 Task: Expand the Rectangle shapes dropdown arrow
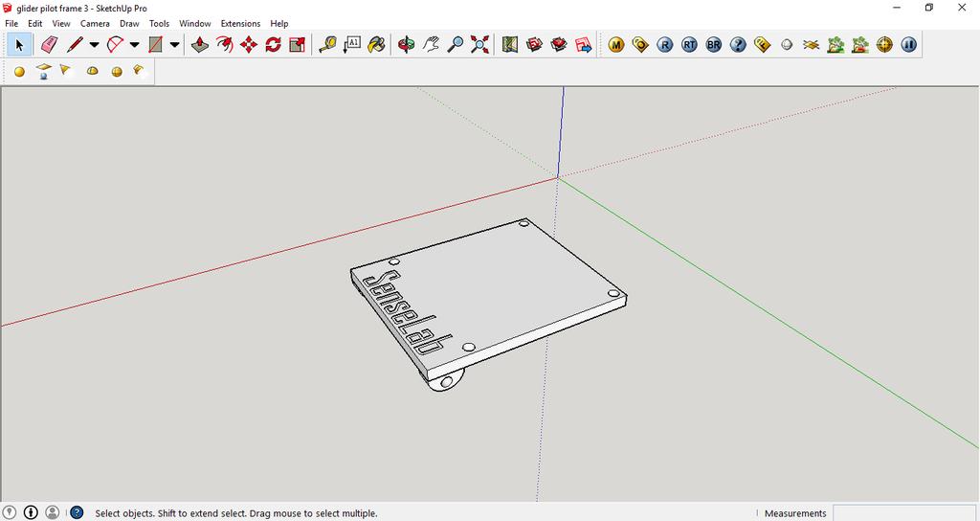(175, 45)
